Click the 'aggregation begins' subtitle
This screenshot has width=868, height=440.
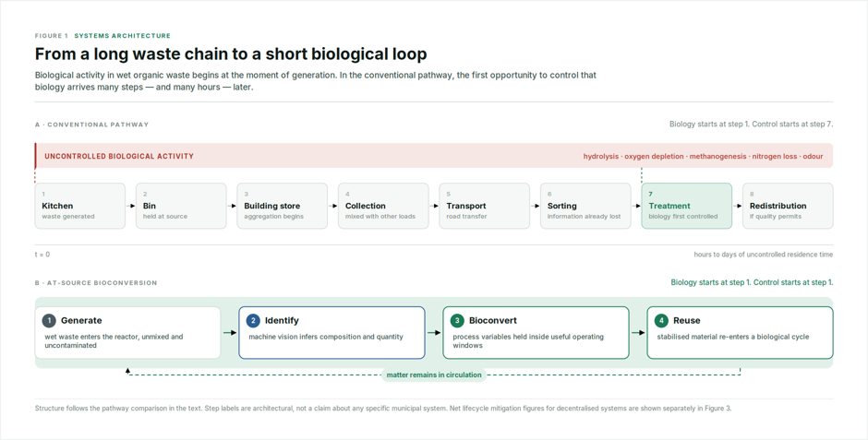tap(273, 217)
